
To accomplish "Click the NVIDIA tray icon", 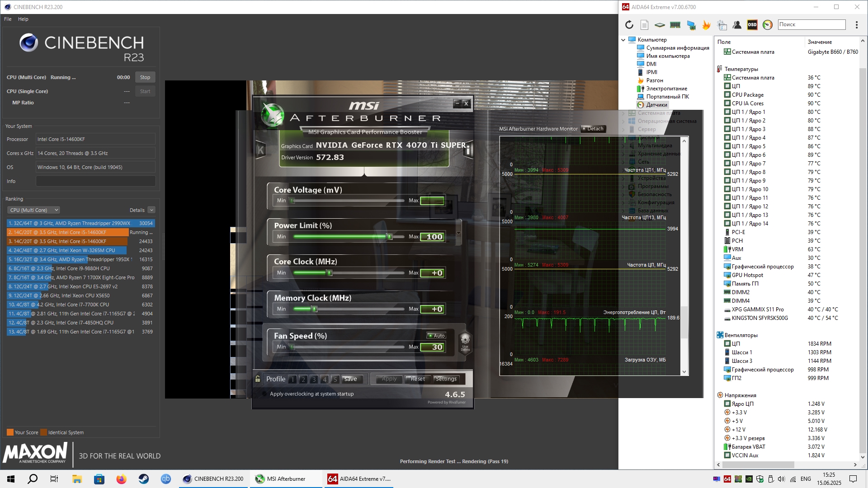I will click(749, 479).
